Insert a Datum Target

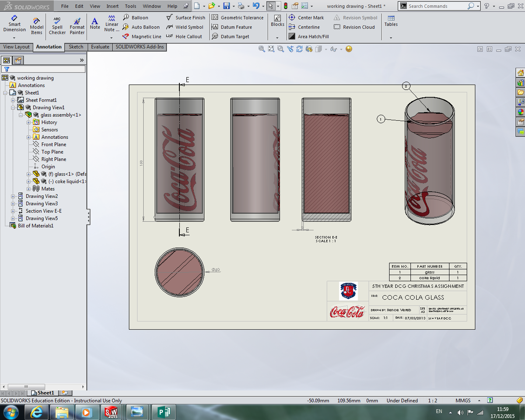point(231,37)
